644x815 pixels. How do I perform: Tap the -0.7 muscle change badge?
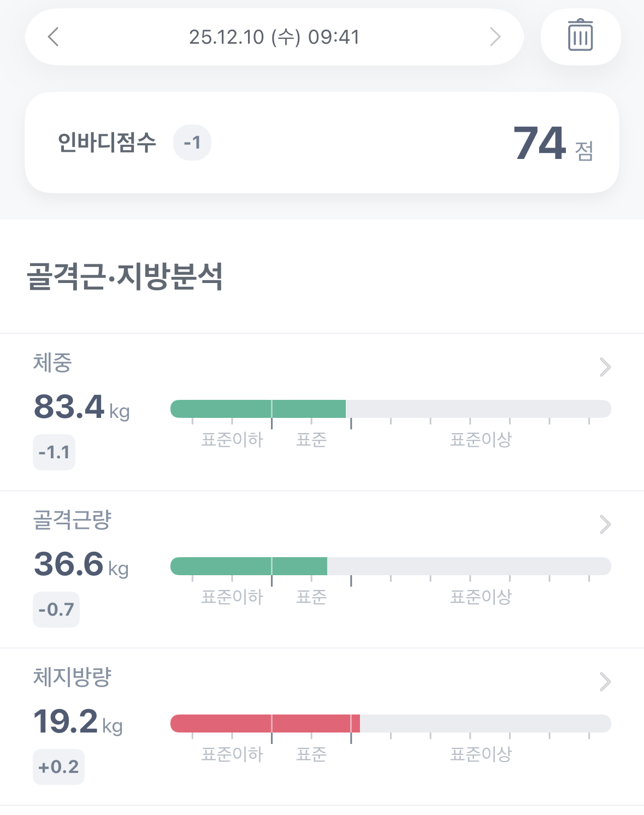(56, 610)
